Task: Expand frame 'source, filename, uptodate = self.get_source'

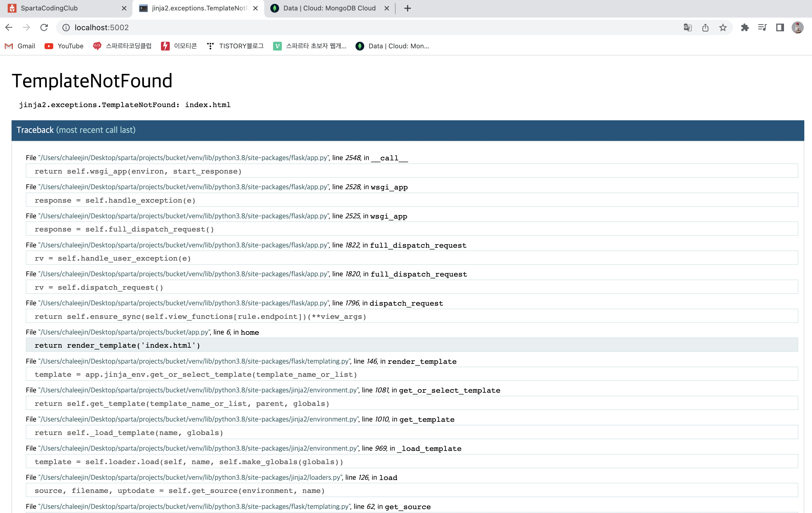Action: click(412, 490)
